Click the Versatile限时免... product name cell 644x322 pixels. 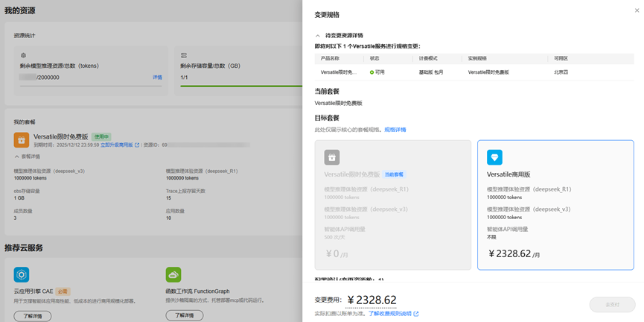coord(339,72)
